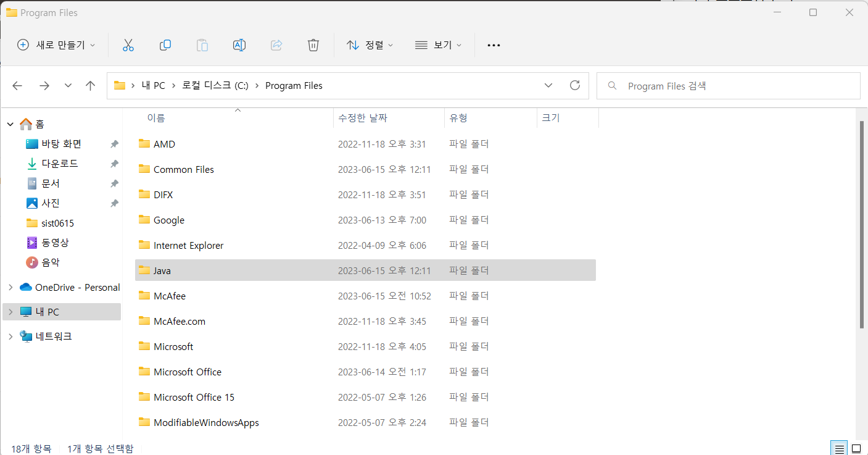
Task: Click the AMD folder icon
Action: [x=144, y=144]
